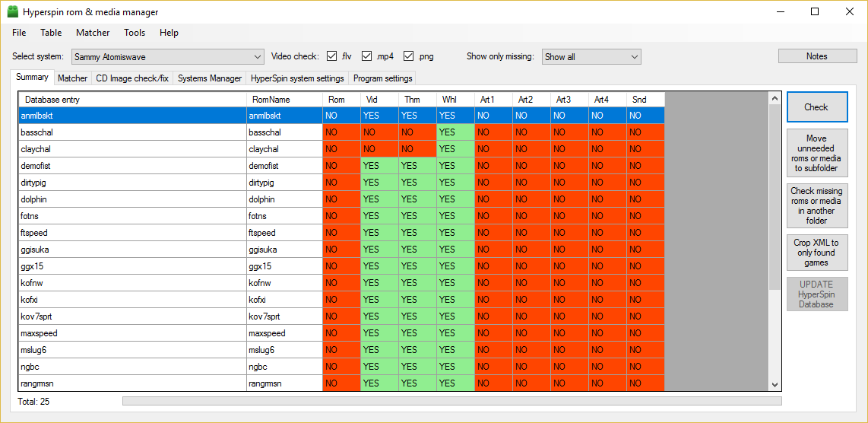Select the kov7sprt database entry
Image resolution: width=868 pixels, height=423 pixels.
tap(132, 316)
